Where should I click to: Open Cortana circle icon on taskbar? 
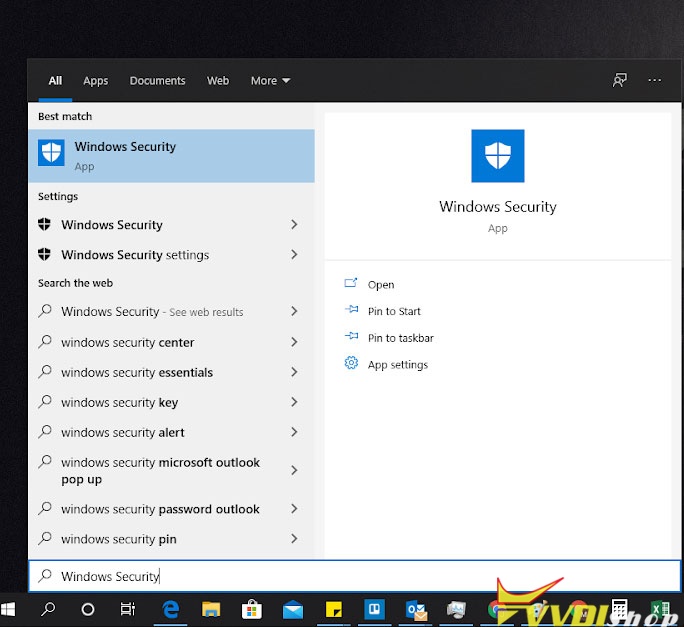click(x=88, y=610)
